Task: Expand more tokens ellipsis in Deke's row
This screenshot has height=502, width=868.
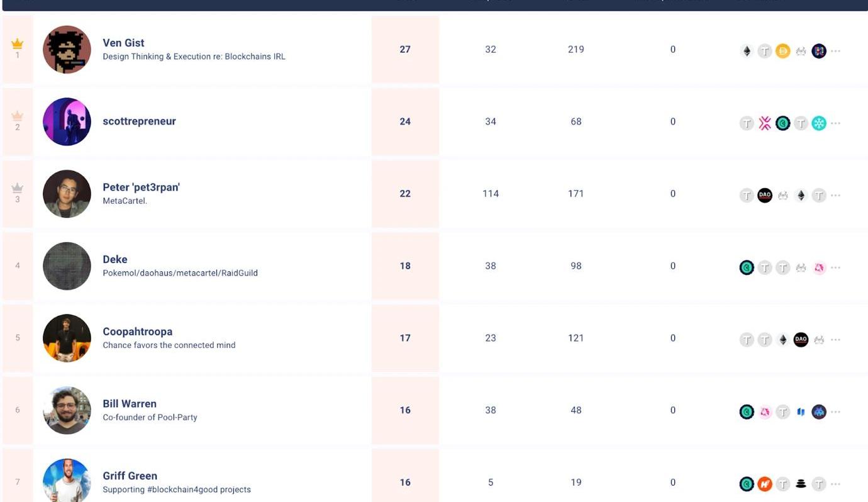Action: click(x=835, y=268)
